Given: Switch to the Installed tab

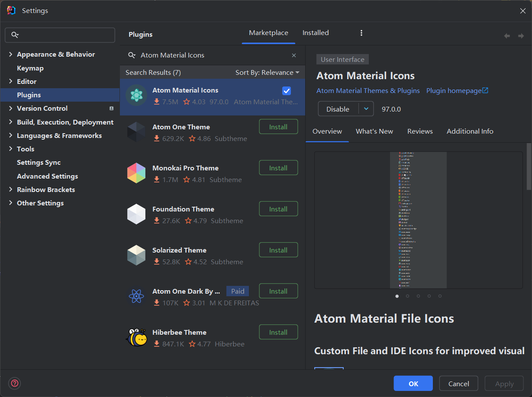Looking at the screenshot, I should (316, 33).
